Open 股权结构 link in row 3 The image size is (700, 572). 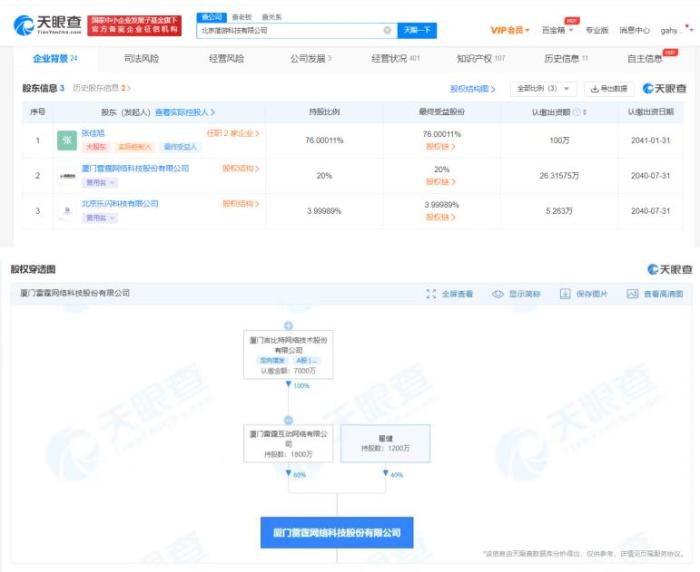coord(241,204)
